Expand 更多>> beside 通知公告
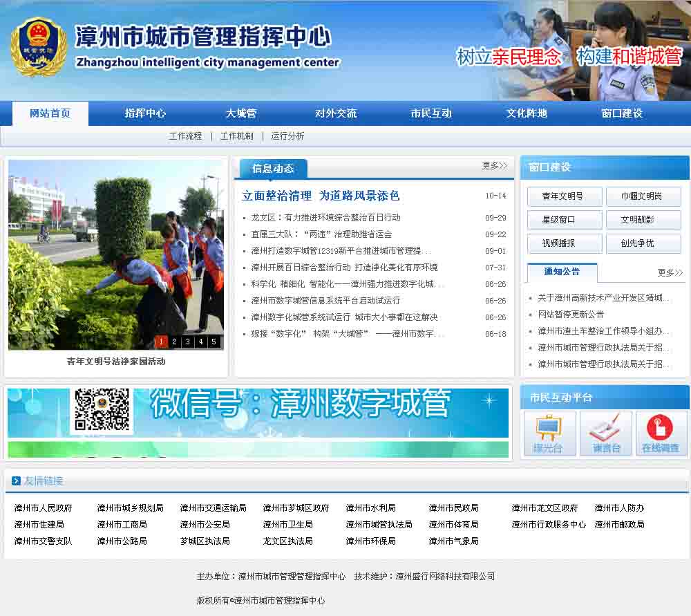The width and height of the screenshot is (691, 616). pos(670,273)
